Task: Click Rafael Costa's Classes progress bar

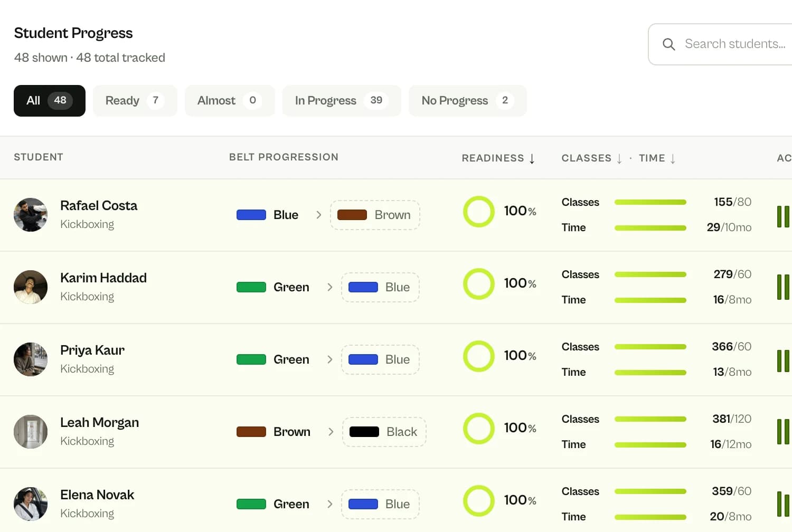Action: tap(650, 202)
